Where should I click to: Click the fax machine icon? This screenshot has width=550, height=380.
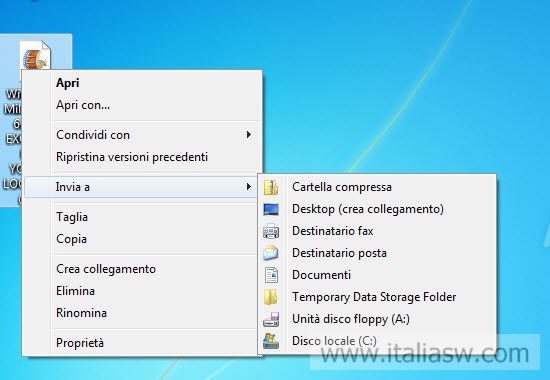pyautogui.click(x=271, y=231)
